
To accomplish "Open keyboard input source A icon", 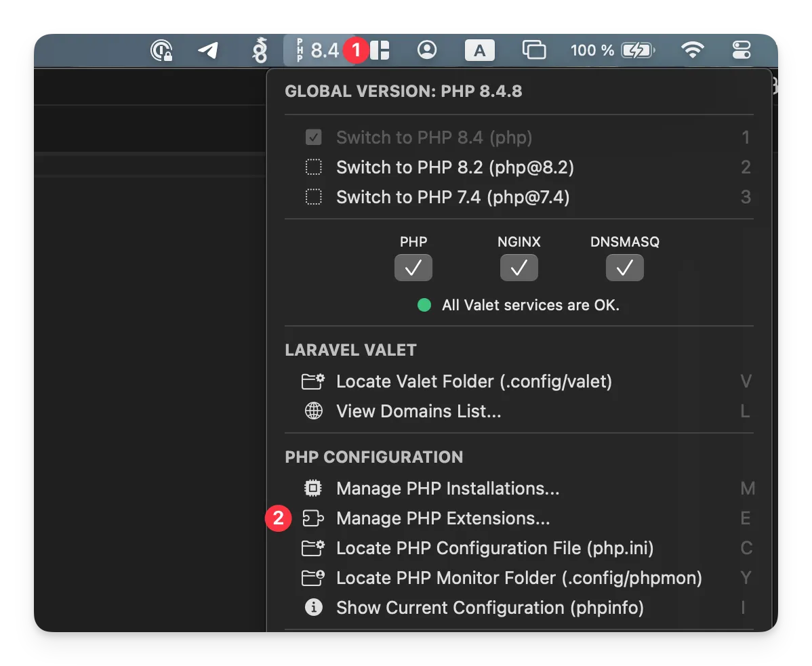I will pyautogui.click(x=479, y=50).
